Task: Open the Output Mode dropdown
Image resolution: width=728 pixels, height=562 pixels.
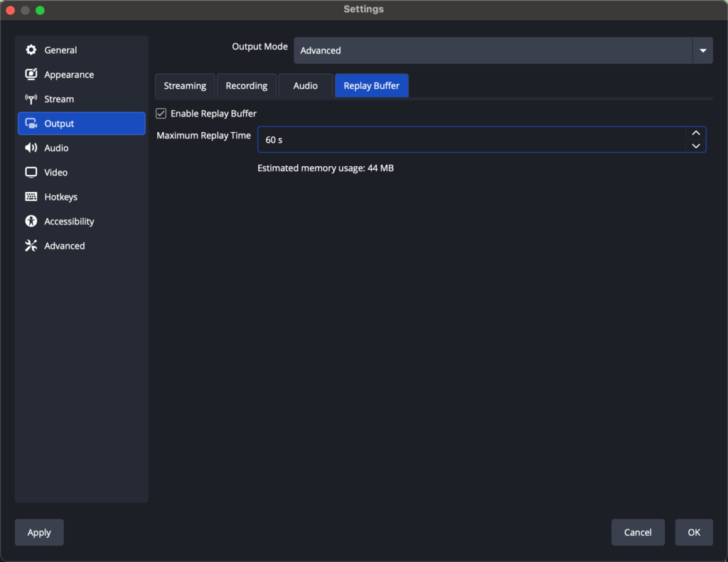Action: 498,50
